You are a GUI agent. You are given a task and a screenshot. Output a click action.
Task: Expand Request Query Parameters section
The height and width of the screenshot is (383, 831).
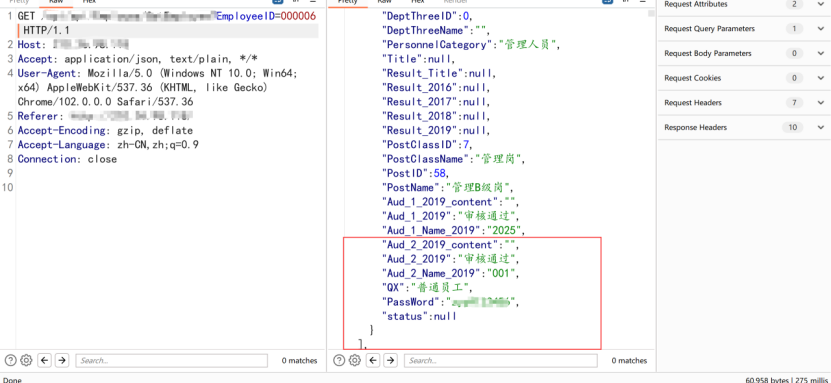pyautogui.click(x=820, y=29)
